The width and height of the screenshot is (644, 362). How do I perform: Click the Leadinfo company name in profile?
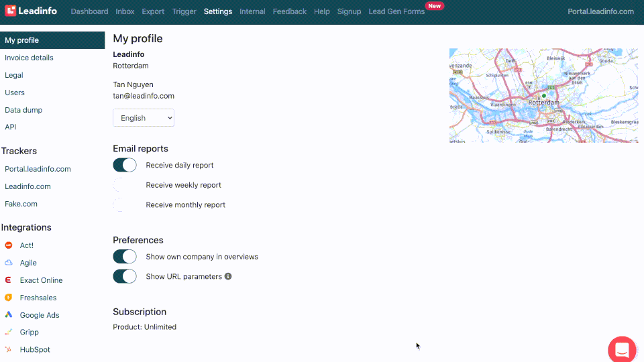pos(129,54)
